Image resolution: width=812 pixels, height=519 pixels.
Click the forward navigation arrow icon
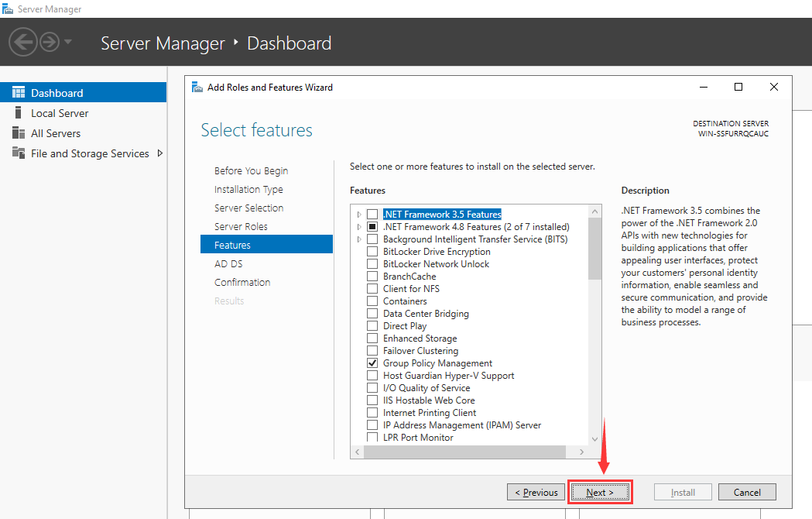coord(50,42)
